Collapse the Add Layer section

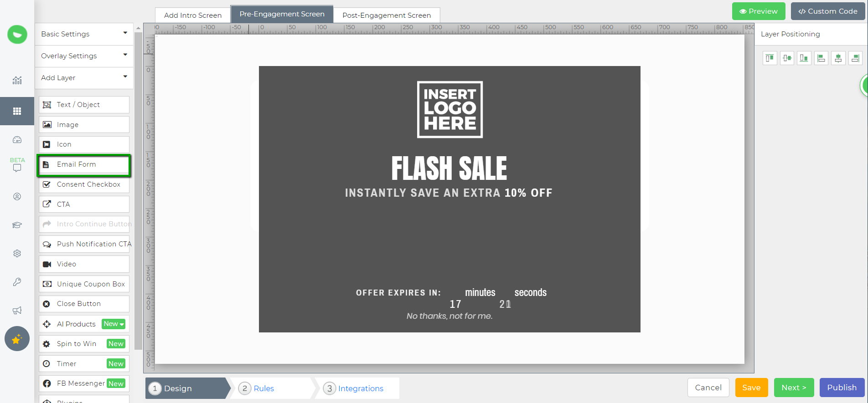84,78
